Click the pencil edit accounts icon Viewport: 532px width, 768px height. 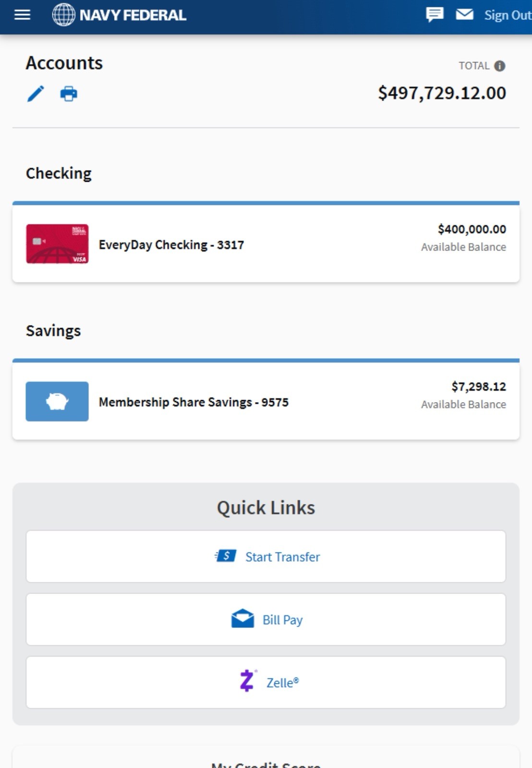[36, 94]
